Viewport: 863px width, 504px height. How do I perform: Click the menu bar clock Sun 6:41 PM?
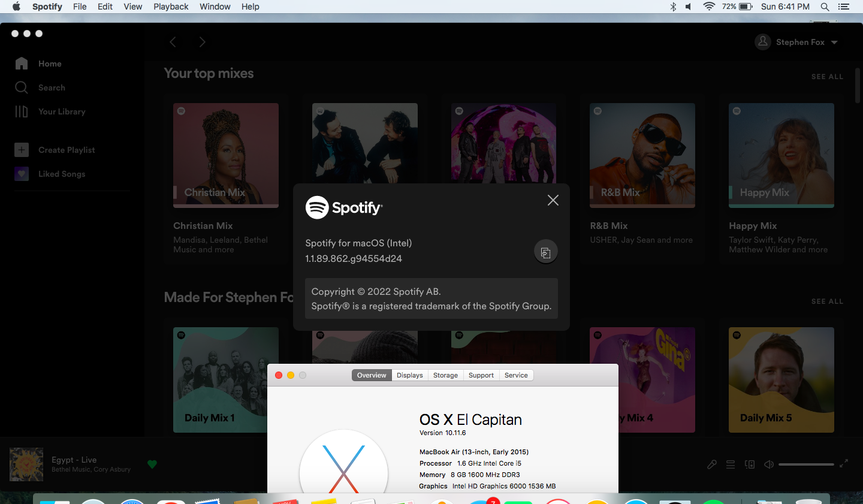(785, 7)
